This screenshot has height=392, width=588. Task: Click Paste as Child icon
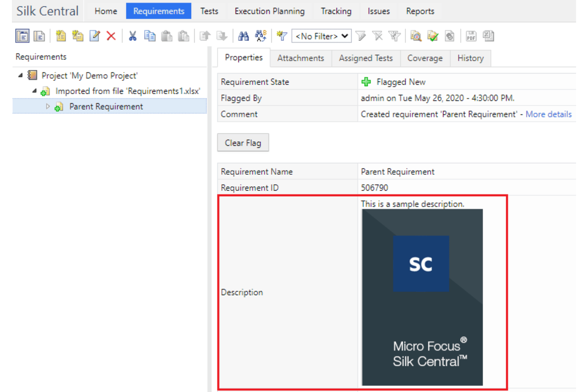point(184,36)
